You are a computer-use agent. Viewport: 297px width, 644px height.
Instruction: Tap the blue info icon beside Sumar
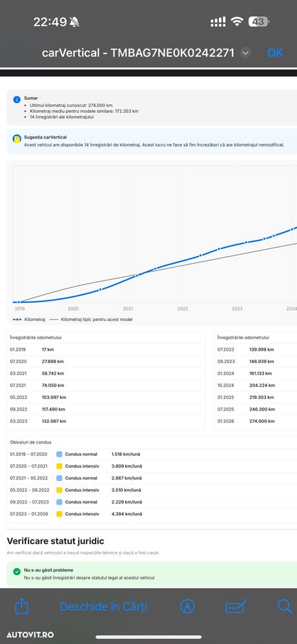pyautogui.click(x=17, y=99)
